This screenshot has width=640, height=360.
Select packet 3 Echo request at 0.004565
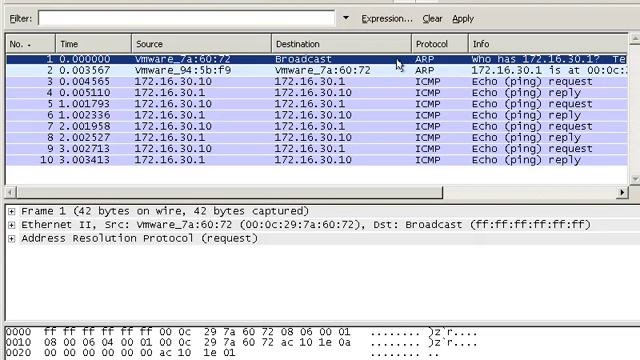[x=317, y=82]
